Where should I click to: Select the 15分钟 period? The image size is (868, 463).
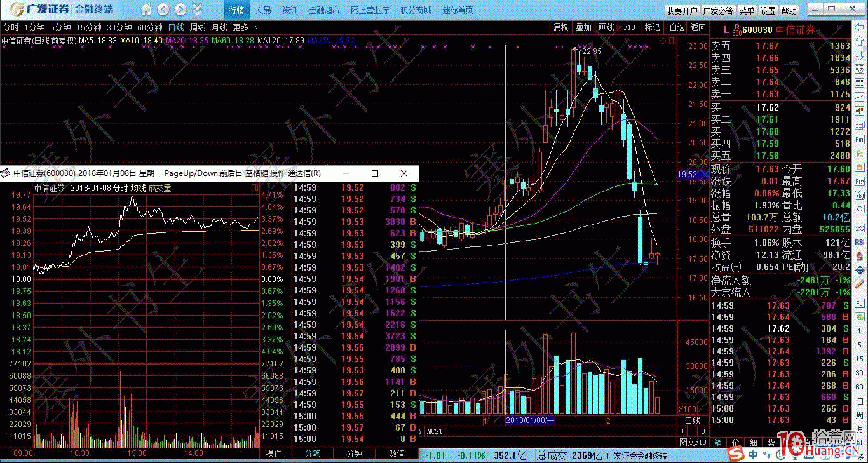[x=89, y=27]
